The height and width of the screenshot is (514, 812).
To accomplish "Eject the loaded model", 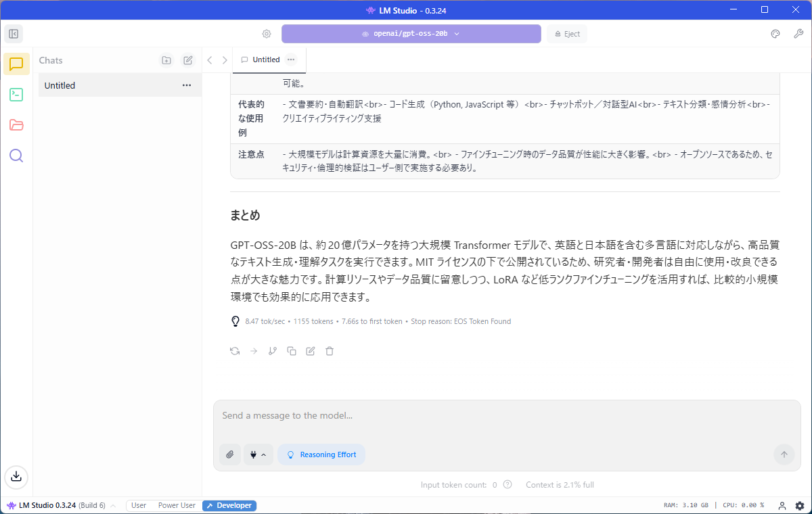I will pyautogui.click(x=567, y=34).
